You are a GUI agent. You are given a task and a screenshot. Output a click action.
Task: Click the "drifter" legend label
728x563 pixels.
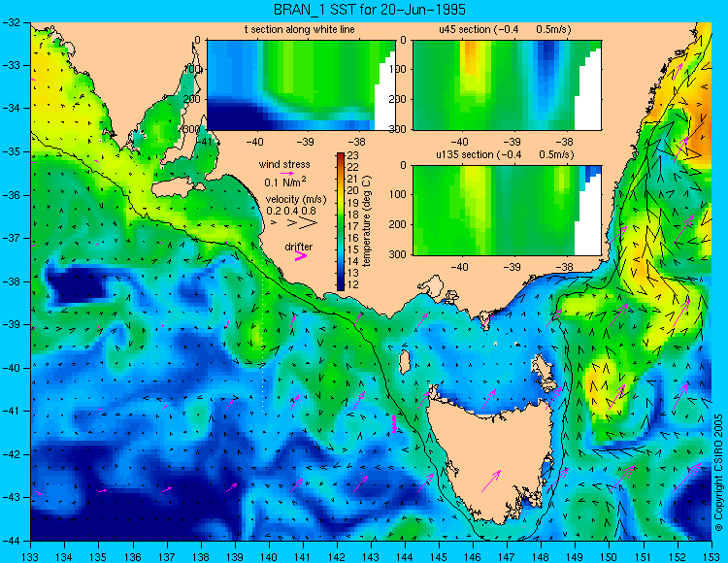coord(299,247)
